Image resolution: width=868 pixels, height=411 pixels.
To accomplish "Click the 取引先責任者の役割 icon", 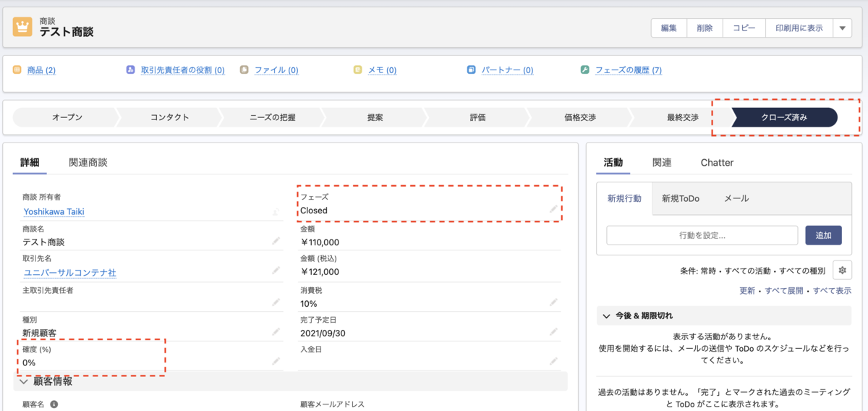I will point(131,69).
